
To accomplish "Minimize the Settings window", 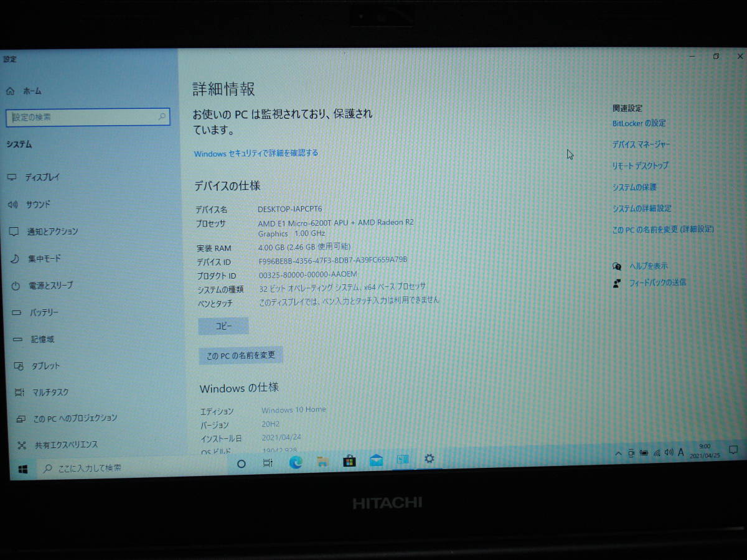I will coord(692,56).
